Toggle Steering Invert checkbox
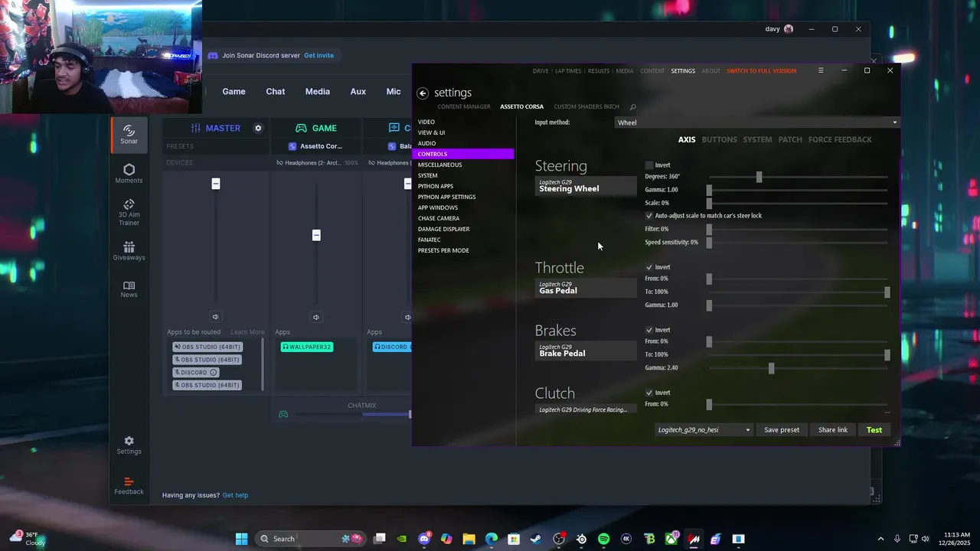The width and height of the screenshot is (980, 551). pos(649,165)
